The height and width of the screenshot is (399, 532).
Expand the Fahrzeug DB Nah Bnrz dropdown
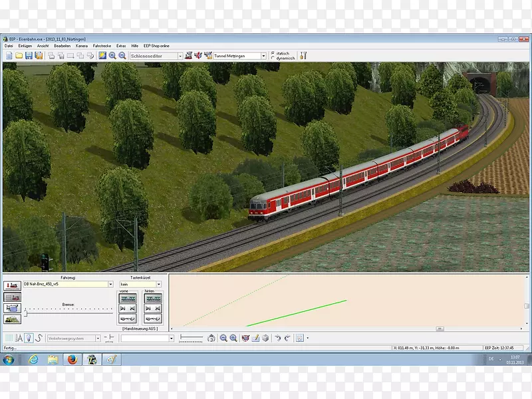click(x=110, y=284)
